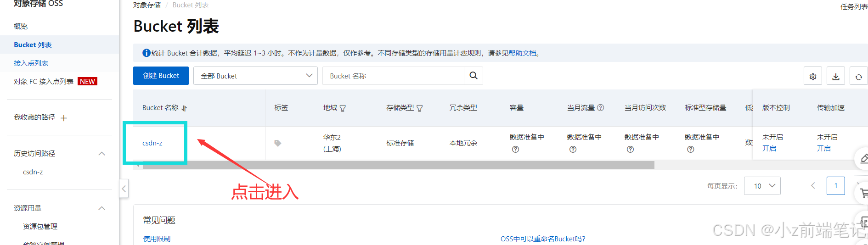Click the 我收藏的路径 label
The width and height of the screenshot is (868, 245).
tap(34, 117)
